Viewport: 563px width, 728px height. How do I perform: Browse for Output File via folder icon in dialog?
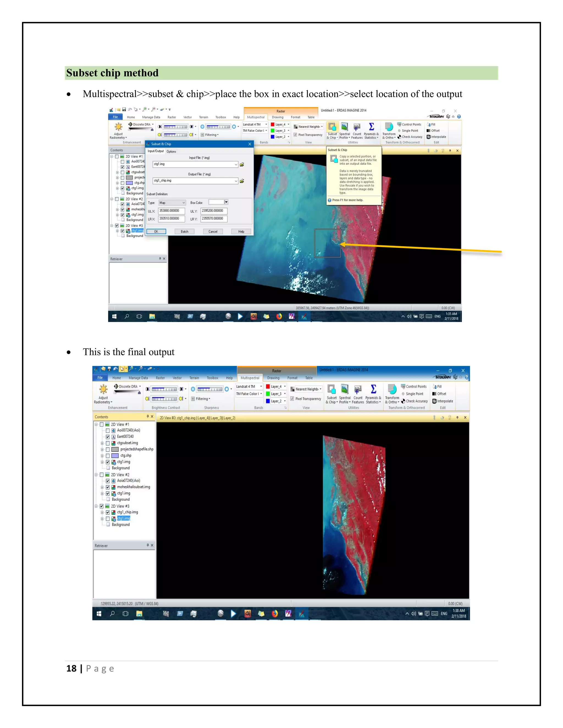pyautogui.click(x=242, y=181)
